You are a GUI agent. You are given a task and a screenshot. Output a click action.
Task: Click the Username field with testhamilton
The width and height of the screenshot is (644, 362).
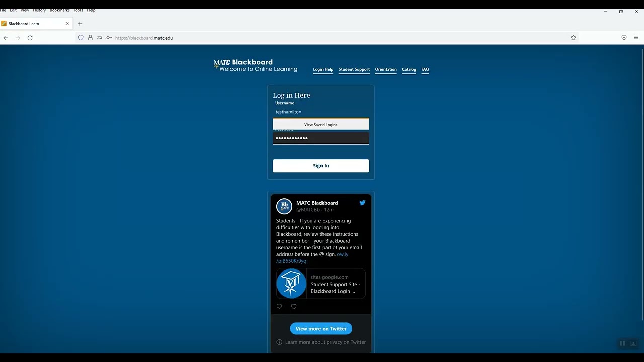click(x=321, y=112)
